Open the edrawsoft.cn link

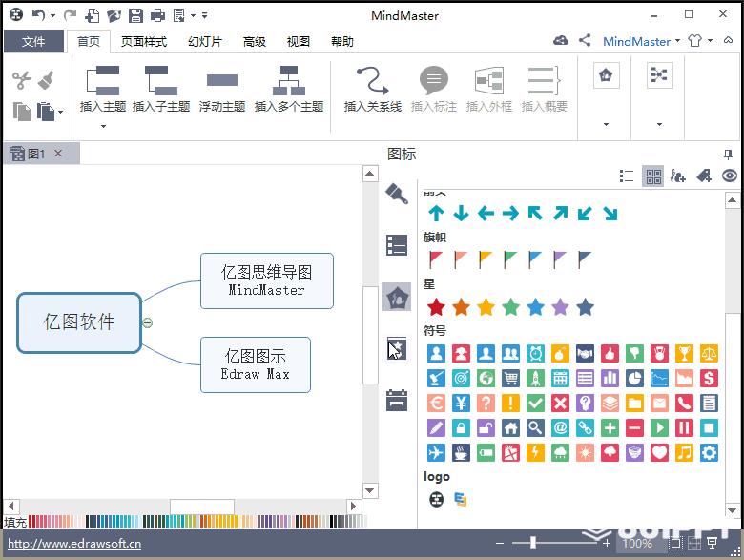point(74,544)
